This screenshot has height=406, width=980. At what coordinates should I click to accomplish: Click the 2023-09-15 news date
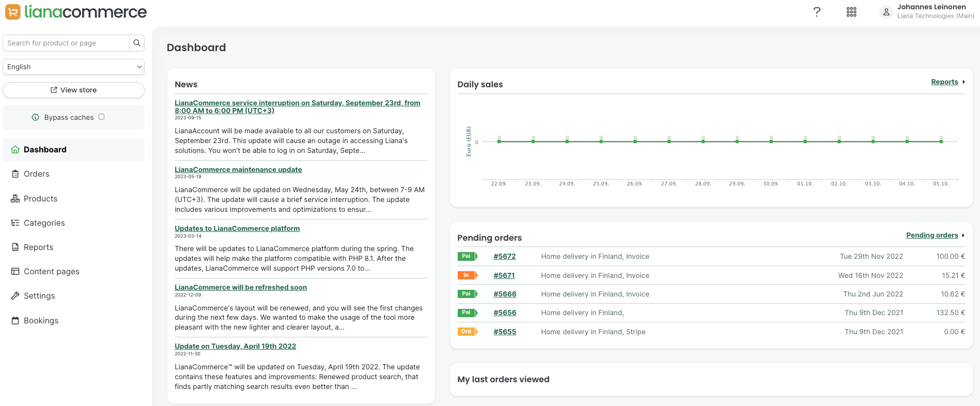pyautogui.click(x=188, y=118)
